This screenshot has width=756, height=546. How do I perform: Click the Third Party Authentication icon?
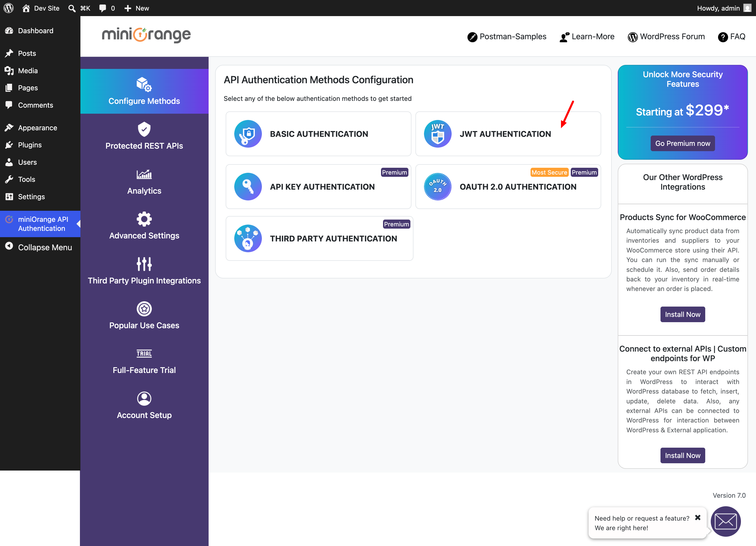(x=248, y=238)
